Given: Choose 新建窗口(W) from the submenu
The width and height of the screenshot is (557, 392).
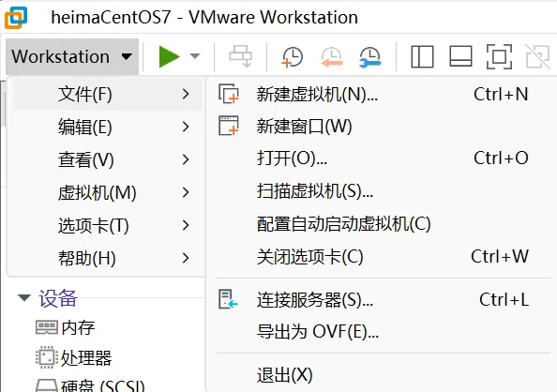Looking at the screenshot, I should (382, 127).
